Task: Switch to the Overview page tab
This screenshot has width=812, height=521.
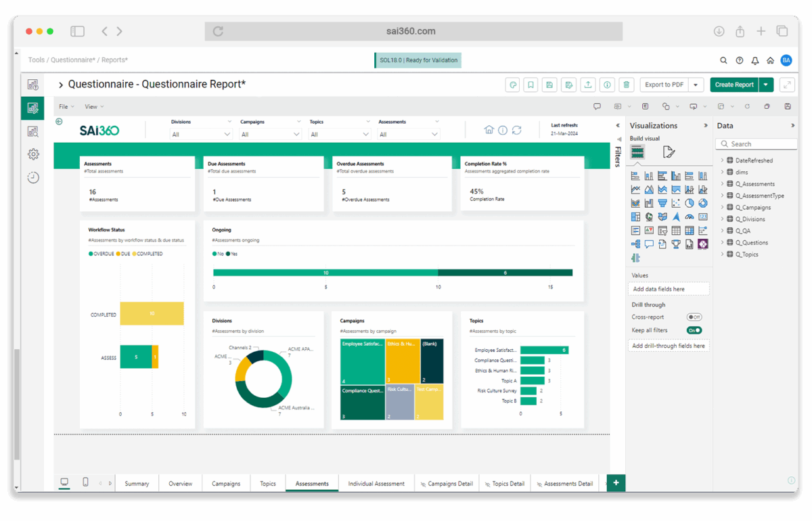Action: coord(181,483)
